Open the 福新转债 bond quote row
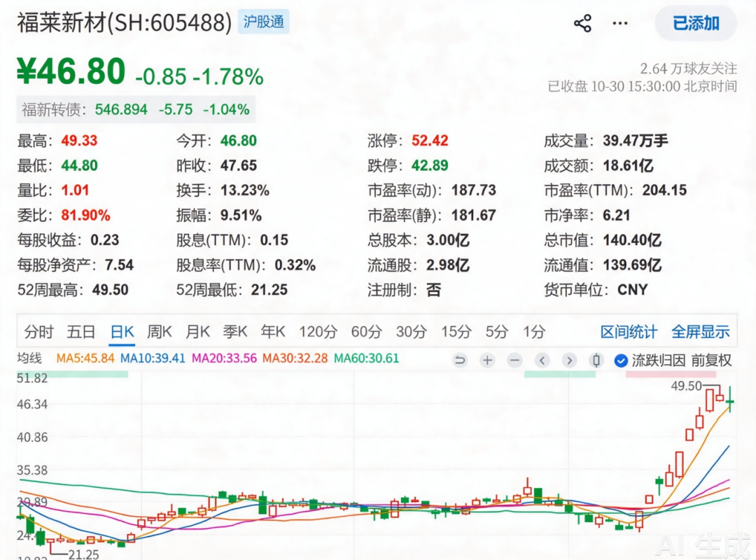756x560 pixels. pos(136,109)
